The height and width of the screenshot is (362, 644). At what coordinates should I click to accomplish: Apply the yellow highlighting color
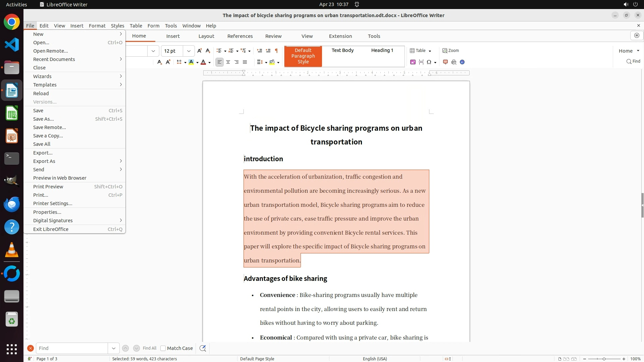[x=191, y=62]
